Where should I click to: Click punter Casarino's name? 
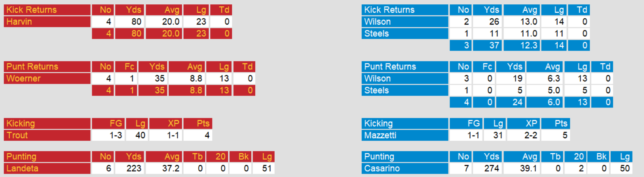(x=382, y=169)
